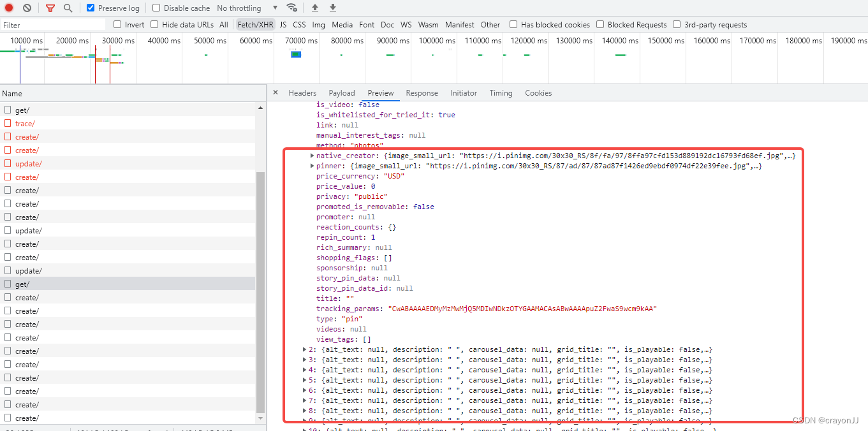Expand the native_creator object
Image resolution: width=868 pixels, height=431 pixels.
point(312,156)
